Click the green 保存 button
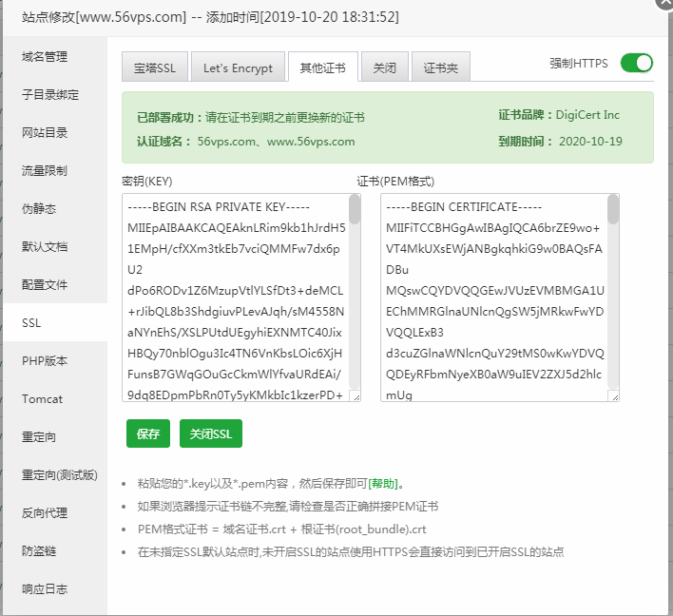This screenshot has width=673, height=616. [148, 433]
